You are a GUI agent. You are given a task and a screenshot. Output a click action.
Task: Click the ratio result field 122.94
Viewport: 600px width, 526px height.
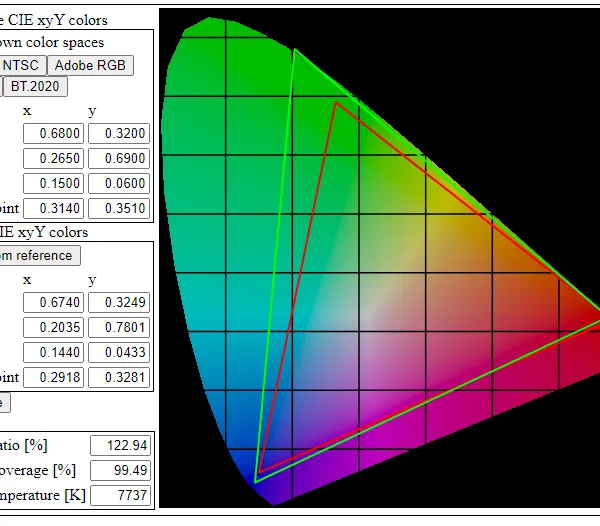point(121,446)
